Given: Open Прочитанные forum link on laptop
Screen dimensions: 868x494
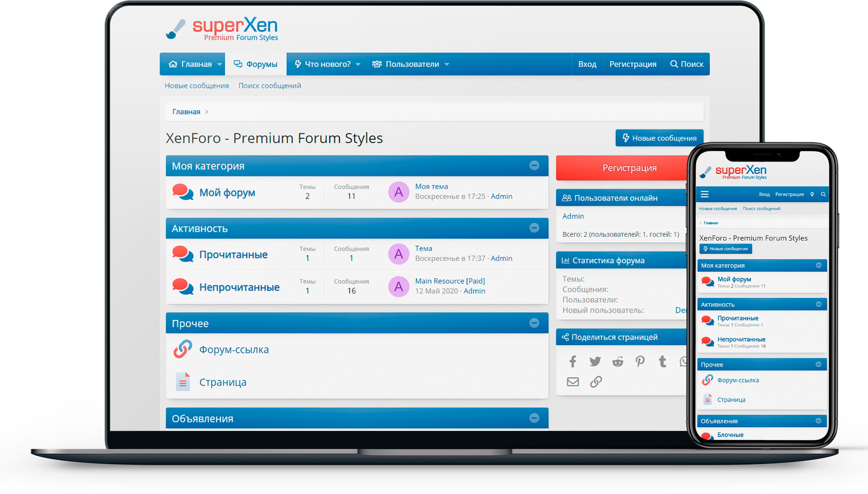Looking at the screenshot, I should pyautogui.click(x=233, y=254).
